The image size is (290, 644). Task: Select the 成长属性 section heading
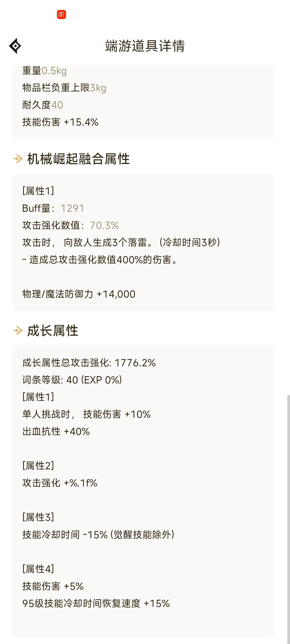click(x=53, y=331)
